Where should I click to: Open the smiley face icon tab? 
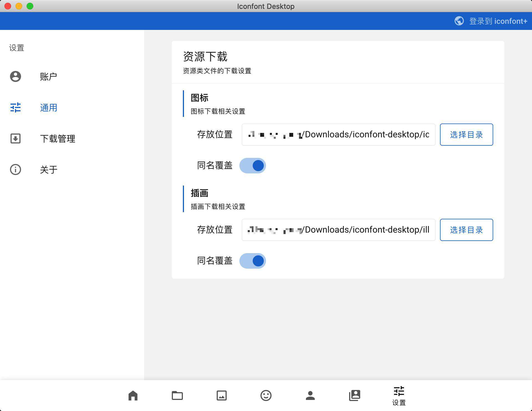tap(266, 395)
